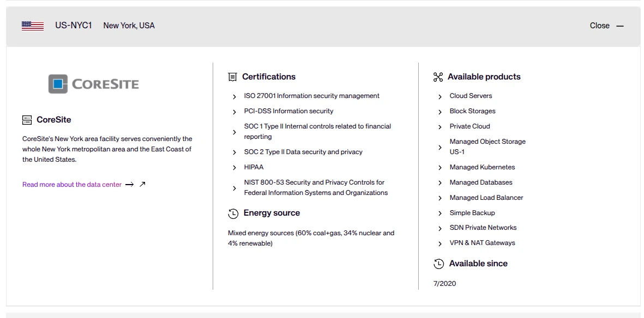Expand Block Storages chevron
Viewport: 644px width, 318px height.
pyautogui.click(x=440, y=112)
